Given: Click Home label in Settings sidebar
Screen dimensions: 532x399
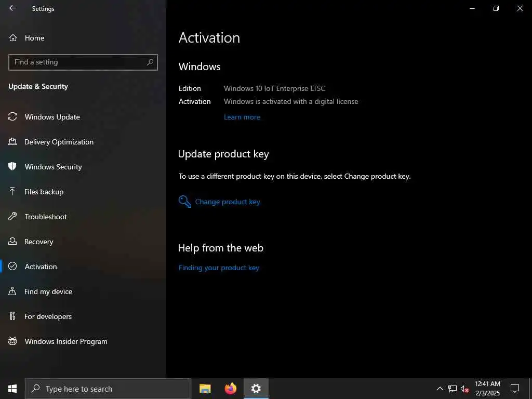Looking at the screenshot, I should click(35, 38).
